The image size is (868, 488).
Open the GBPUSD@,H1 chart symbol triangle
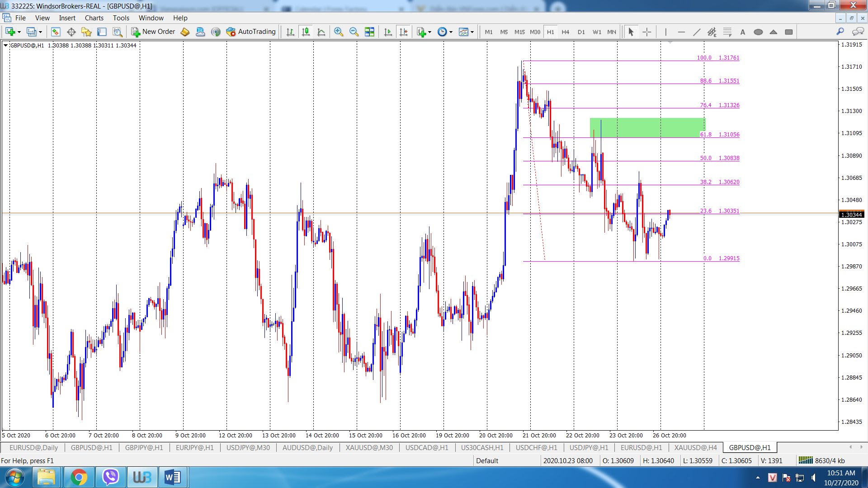click(5, 45)
